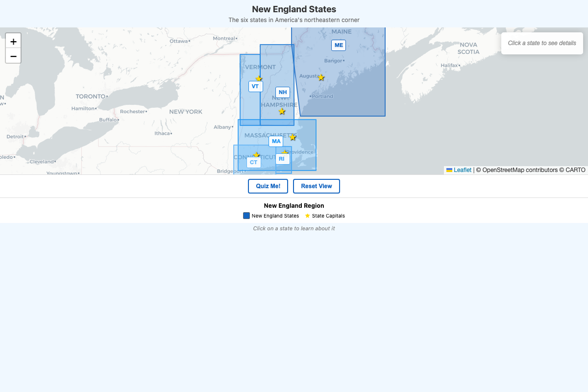Click the Boston capital star in Massachusetts
588x392 pixels.
tap(293, 138)
